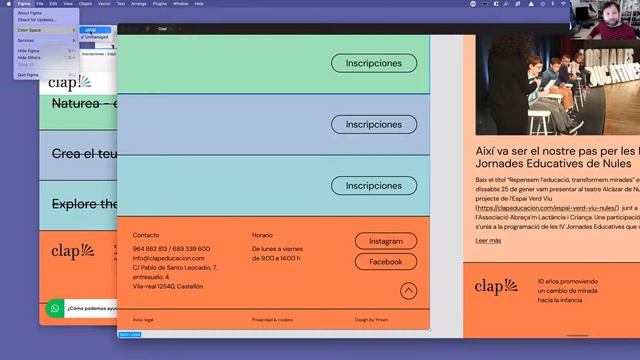Click the Contacto heading in the footer

(x=146, y=235)
